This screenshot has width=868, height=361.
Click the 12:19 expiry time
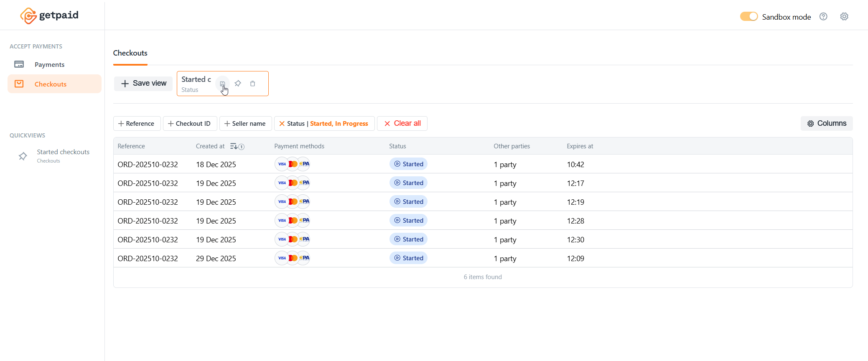pyautogui.click(x=575, y=202)
